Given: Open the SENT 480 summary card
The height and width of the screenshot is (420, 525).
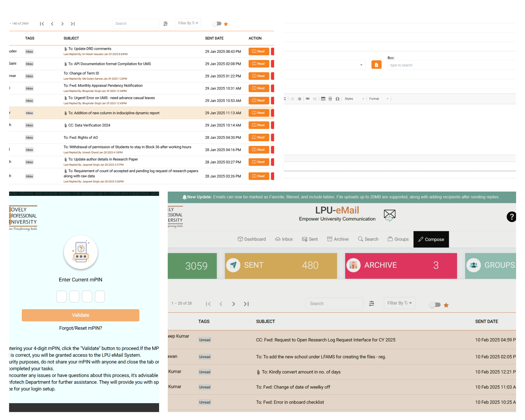Looking at the screenshot, I should pyautogui.click(x=281, y=266).
